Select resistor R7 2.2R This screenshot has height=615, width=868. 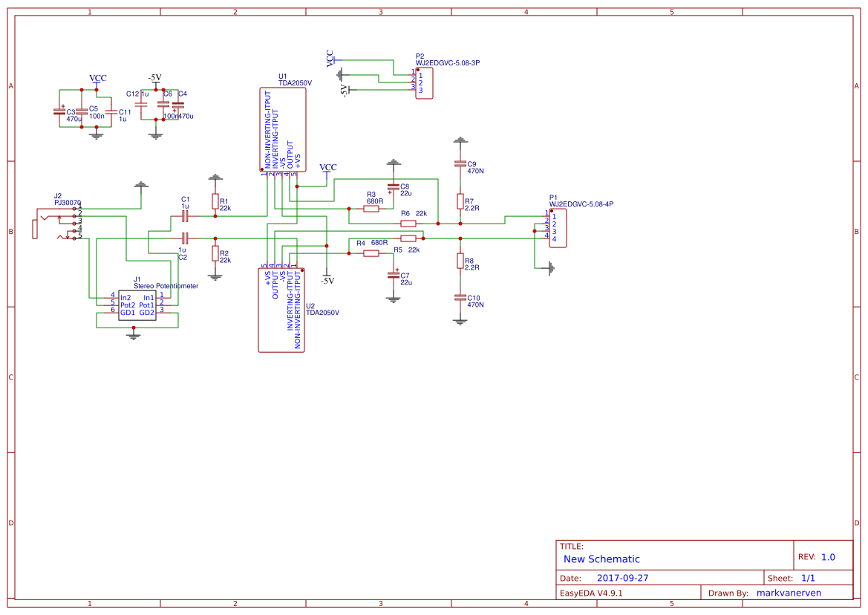[461, 202]
